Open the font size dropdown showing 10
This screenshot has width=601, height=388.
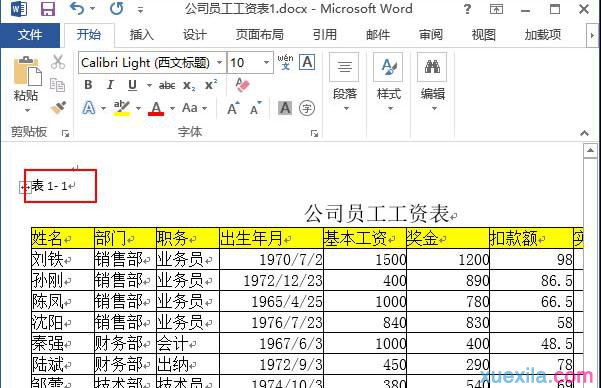266,62
